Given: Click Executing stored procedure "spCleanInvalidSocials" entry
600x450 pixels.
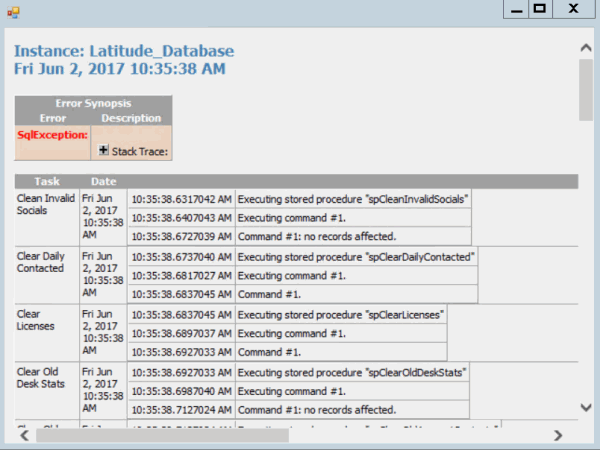Looking at the screenshot, I should click(353, 199).
